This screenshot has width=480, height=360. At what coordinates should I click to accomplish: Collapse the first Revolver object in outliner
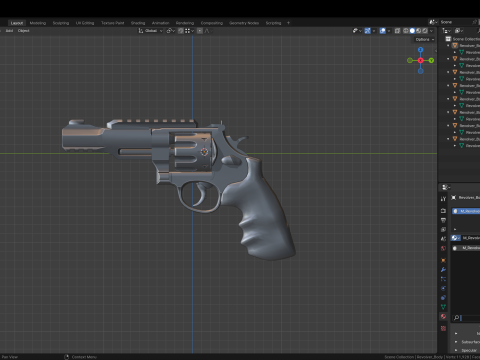448,46
